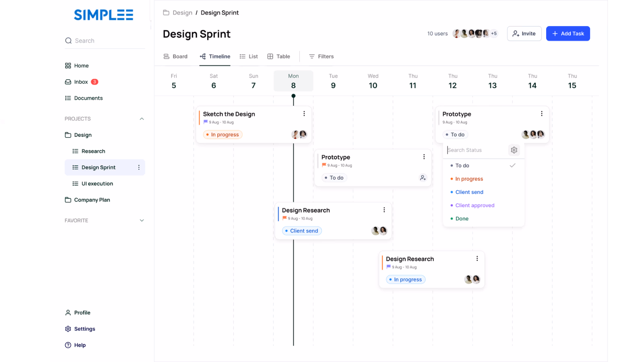Screen dimensions: 644x362
Task: Open status settings gear in dropdown
Action: (x=514, y=150)
